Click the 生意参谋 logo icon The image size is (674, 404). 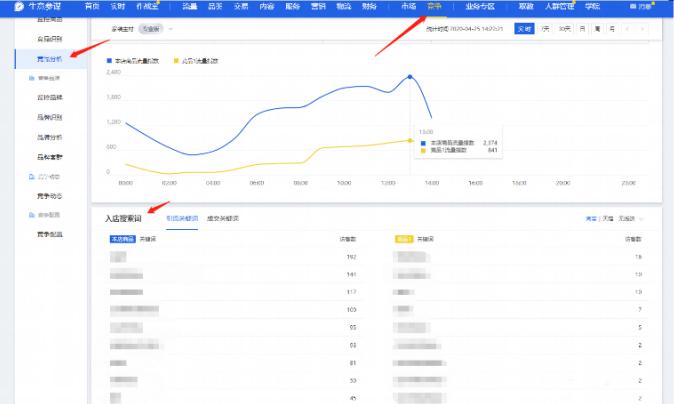pos(19,6)
